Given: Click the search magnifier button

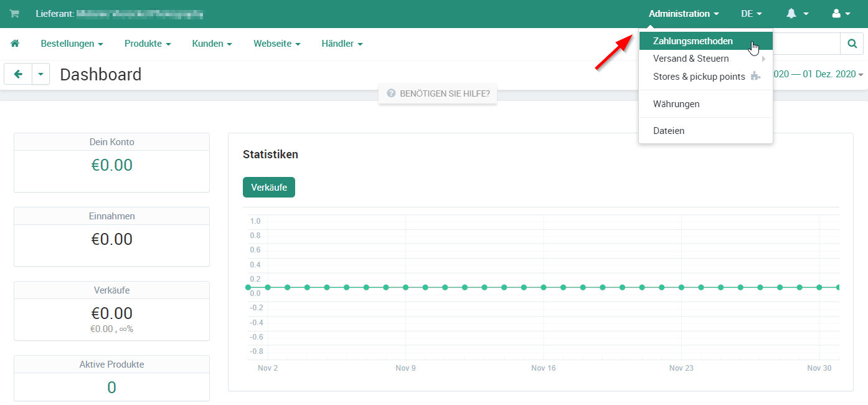Looking at the screenshot, I should [852, 44].
